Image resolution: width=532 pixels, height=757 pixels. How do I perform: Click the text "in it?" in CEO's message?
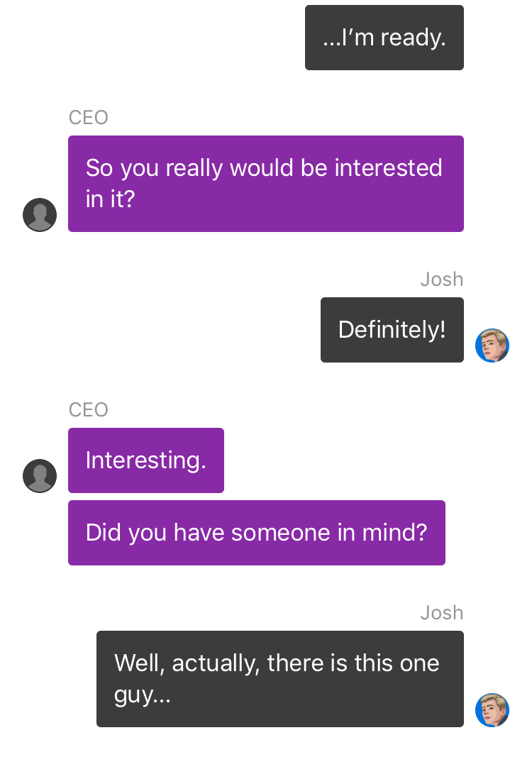click(110, 199)
